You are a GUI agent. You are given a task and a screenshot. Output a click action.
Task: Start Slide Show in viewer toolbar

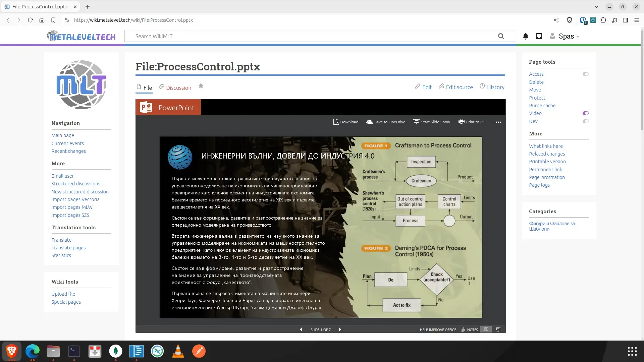click(x=432, y=122)
